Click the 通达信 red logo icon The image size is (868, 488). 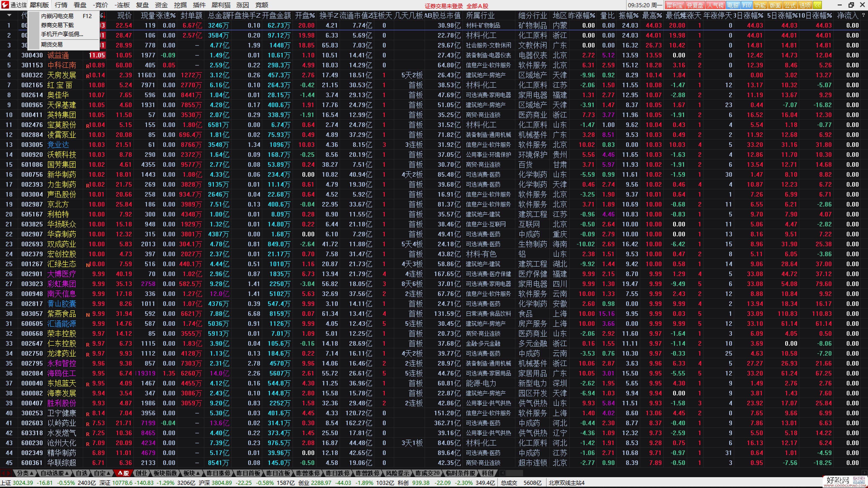(x=5, y=5)
